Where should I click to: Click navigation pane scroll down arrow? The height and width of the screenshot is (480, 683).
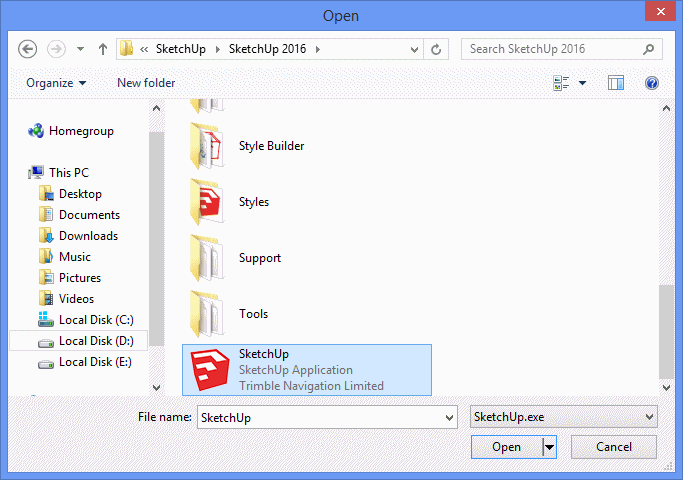coord(156,387)
